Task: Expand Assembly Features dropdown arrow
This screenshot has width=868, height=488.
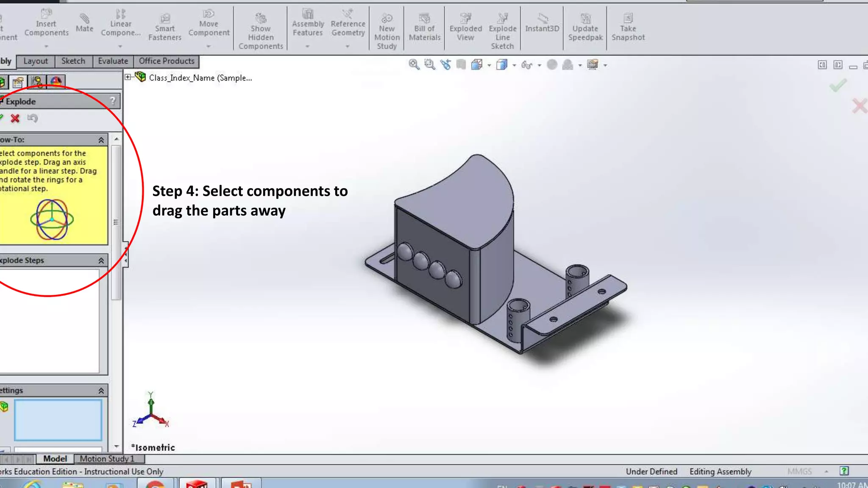Action: (308, 46)
